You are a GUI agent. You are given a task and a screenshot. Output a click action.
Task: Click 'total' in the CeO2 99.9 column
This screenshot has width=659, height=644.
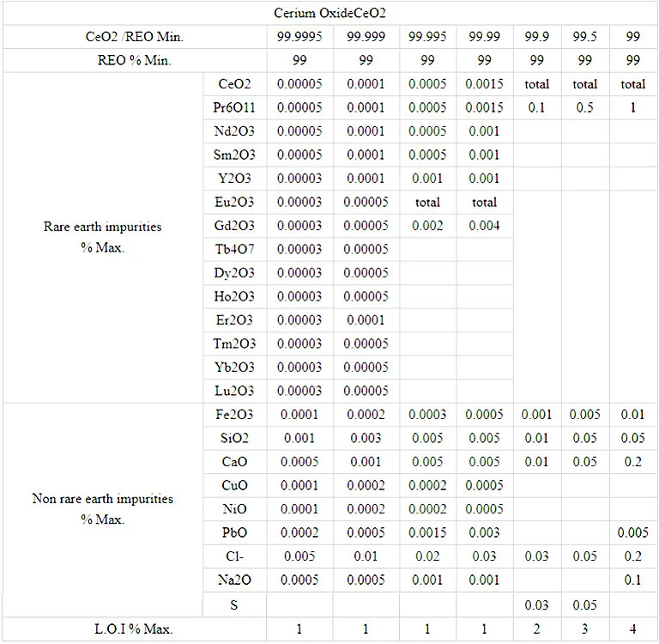click(x=536, y=83)
